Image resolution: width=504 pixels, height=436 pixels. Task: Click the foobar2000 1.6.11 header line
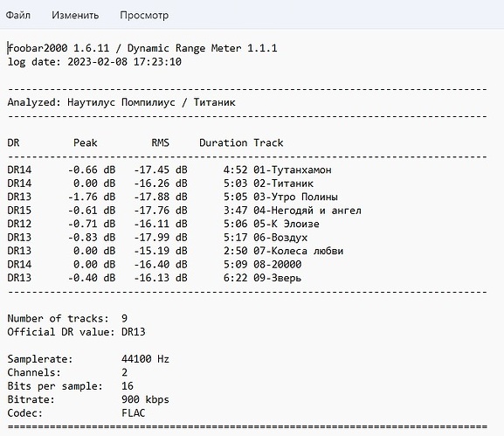pos(142,48)
